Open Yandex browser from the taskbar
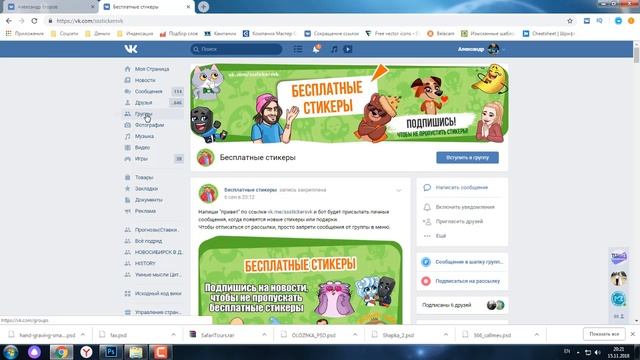The height and width of the screenshot is (360, 640). click(x=86, y=352)
